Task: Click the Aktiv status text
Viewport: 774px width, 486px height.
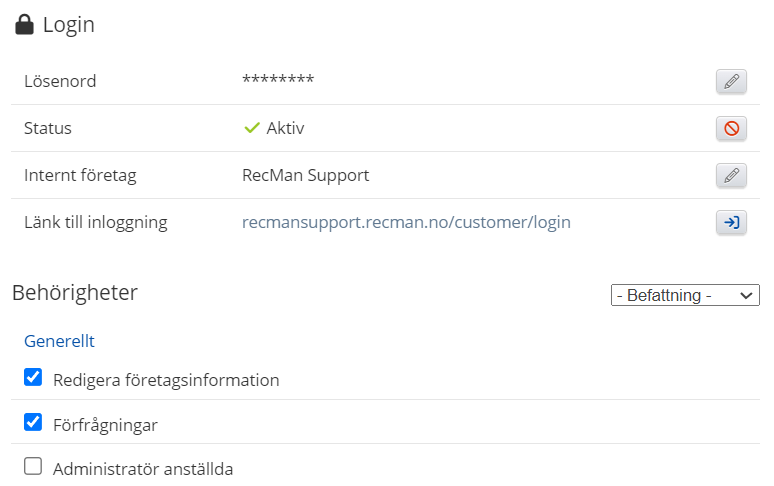Action: (285, 128)
